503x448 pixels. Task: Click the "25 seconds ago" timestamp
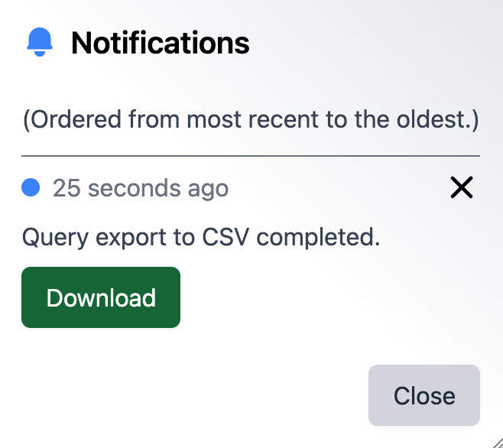pyautogui.click(x=141, y=188)
